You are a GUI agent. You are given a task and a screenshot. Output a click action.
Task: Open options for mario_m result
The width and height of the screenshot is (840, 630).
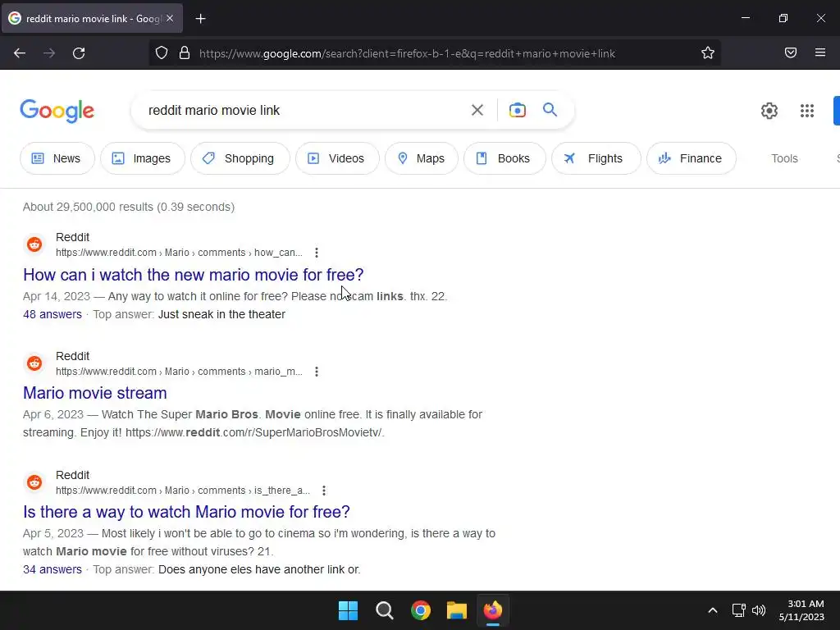(317, 372)
